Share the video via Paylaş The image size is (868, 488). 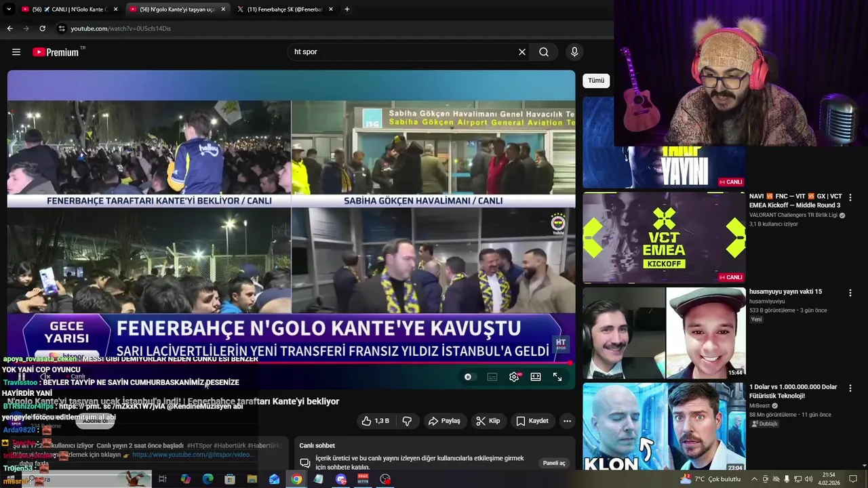click(444, 421)
